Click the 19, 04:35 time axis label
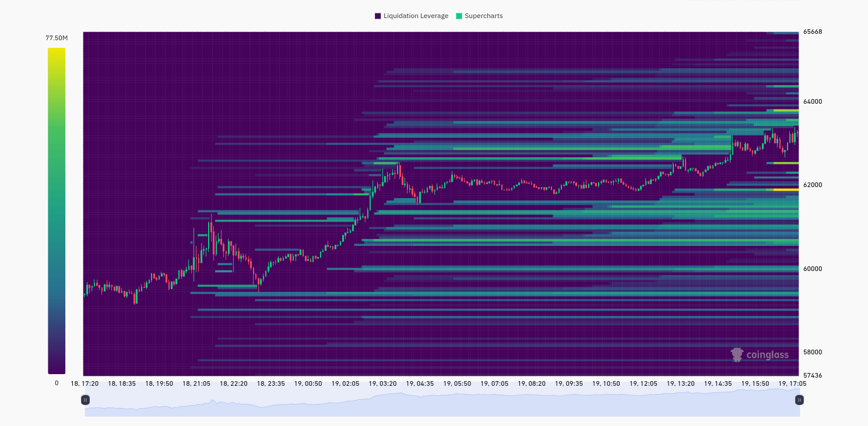The width and height of the screenshot is (868, 426). [420, 383]
